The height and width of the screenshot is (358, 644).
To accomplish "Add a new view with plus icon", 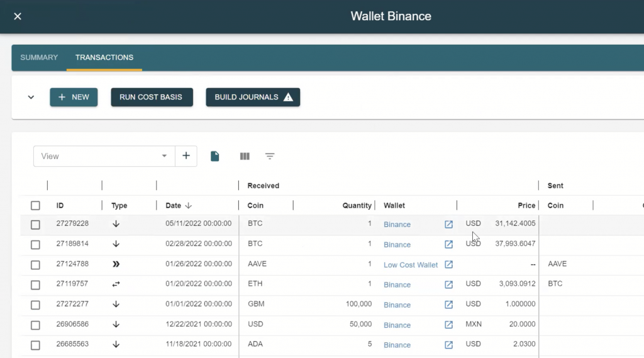I will 186,156.
